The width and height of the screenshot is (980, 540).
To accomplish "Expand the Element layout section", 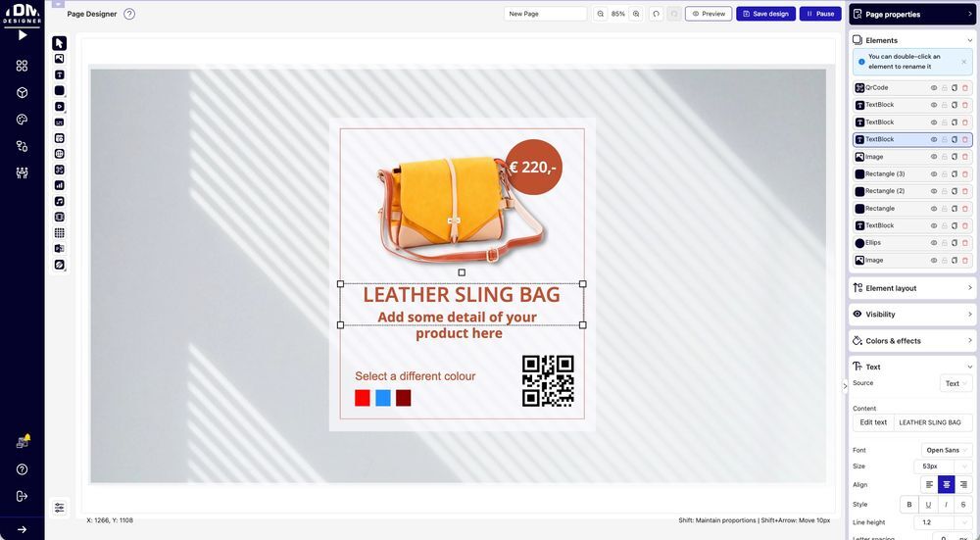I will point(911,288).
